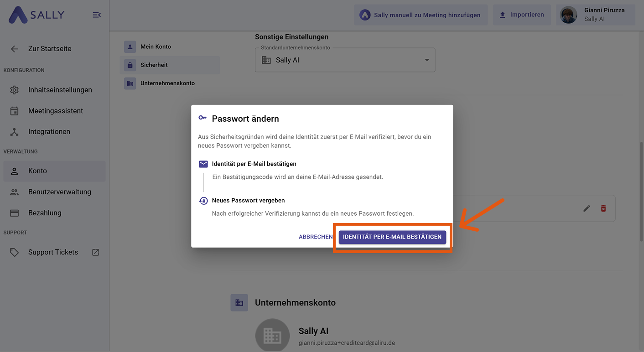Screen dimensions: 644x352
Task: Click Gianni Piruzza profile avatar
Action: tap(568, 15)
